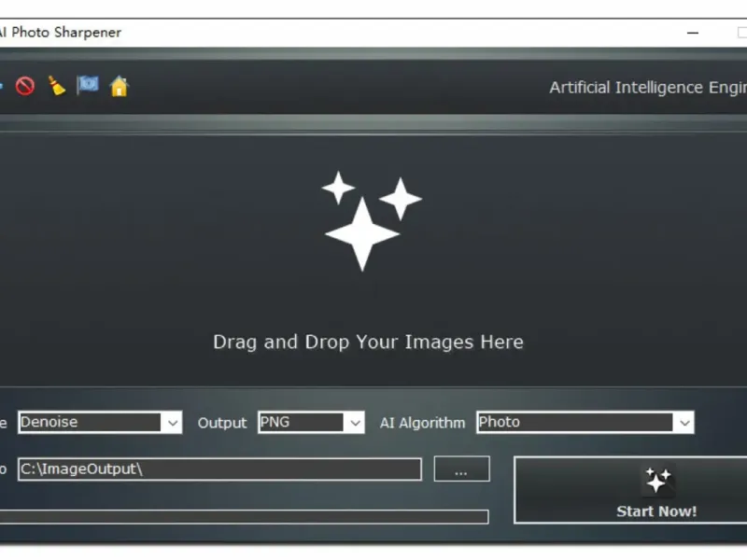The image size is (747, 560).
Task: Click the Output label
Action: coord(222,423)
